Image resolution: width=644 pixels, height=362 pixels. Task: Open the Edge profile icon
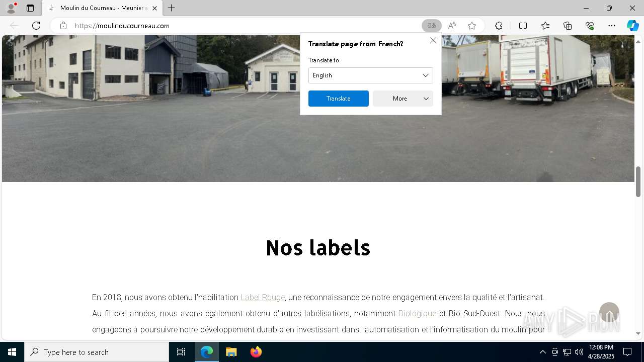point(11,8)
